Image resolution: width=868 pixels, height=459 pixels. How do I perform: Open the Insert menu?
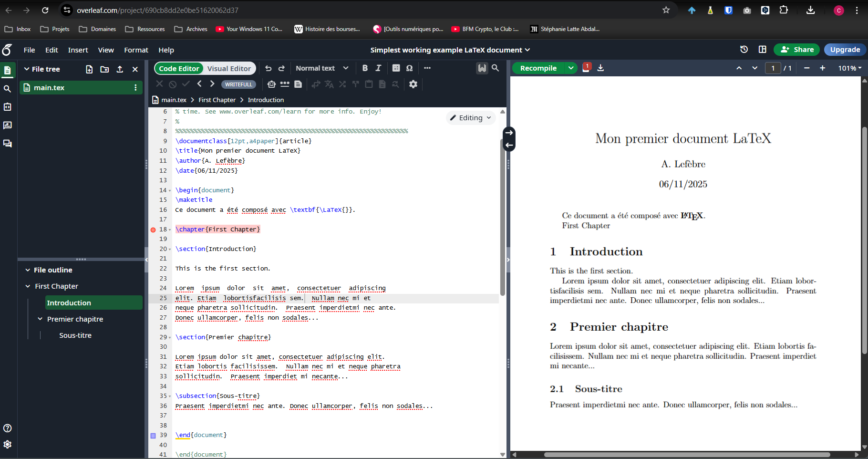pos(78,50)
